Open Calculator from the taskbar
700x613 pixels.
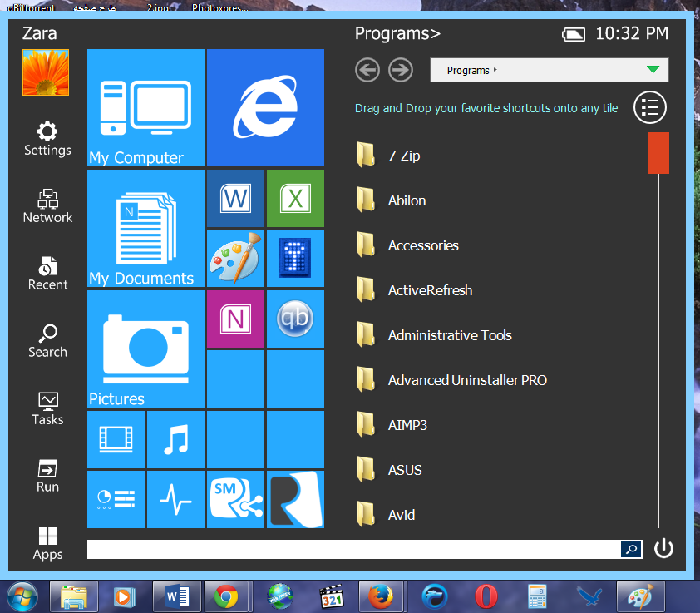pos(537,597)
